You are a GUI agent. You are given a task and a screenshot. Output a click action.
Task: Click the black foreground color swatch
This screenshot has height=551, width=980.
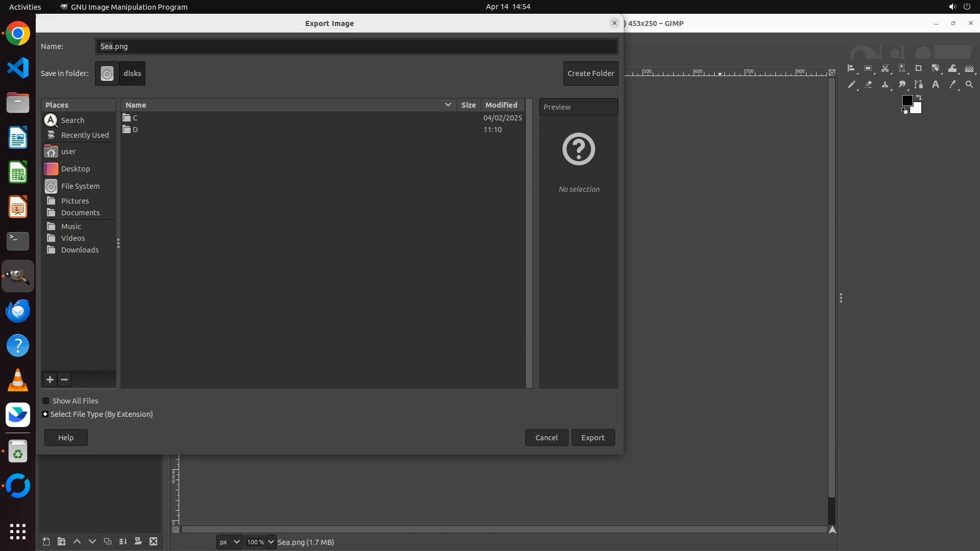pyautogui.click(x=906, y=101)
